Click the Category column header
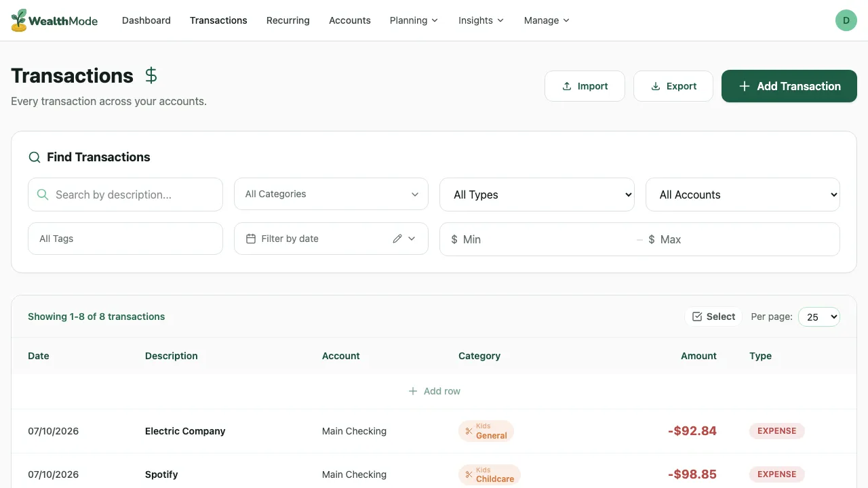 tap(479, 356)
